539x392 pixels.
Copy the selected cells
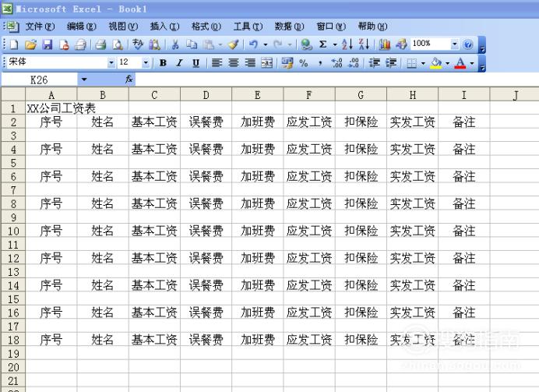point(192,44)
